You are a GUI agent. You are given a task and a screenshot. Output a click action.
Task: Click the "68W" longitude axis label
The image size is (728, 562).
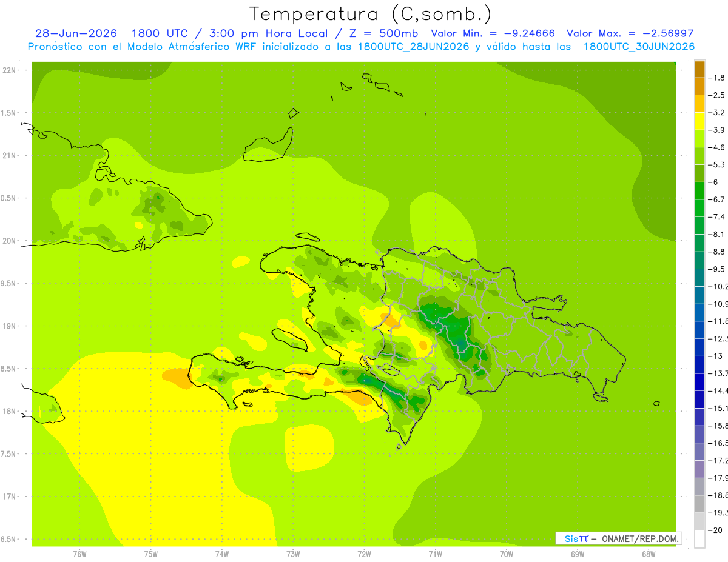(x=649, y=554)
